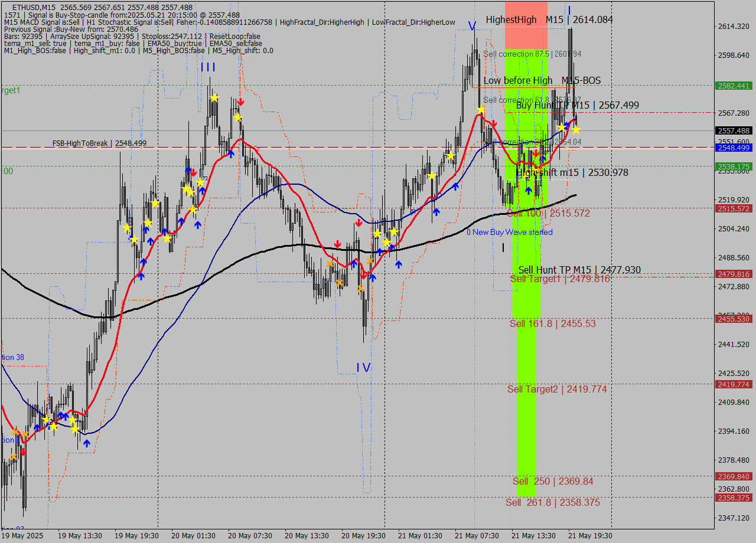Click the red sell arrow below wave III
This screenshot has width=756, height=543.
click(241, 102)
